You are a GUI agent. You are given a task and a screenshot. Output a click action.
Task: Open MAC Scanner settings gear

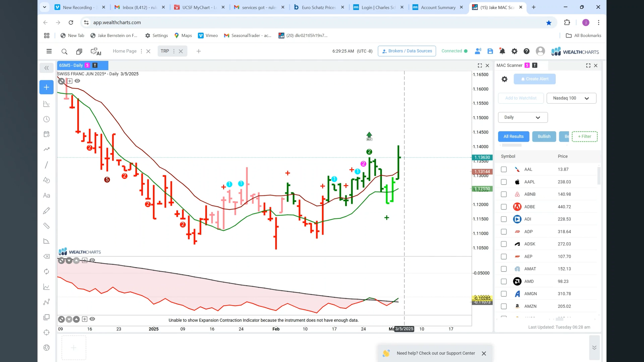pyautogui.click(x=504, y=79)
